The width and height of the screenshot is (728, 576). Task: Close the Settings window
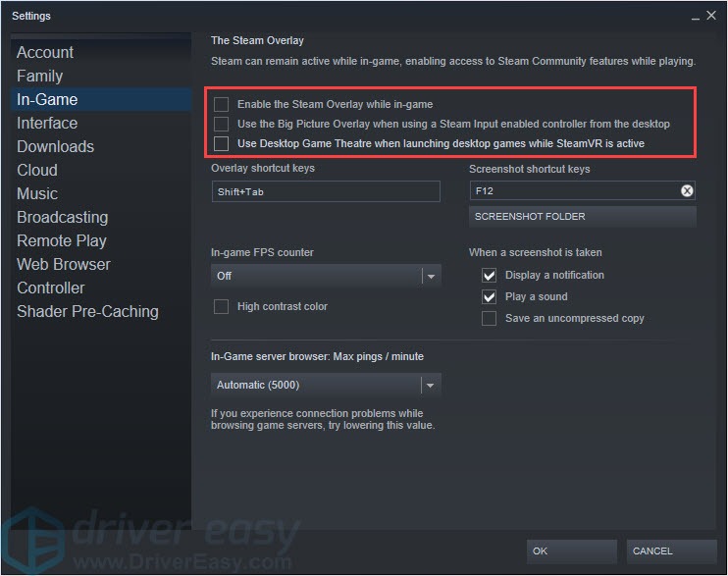click(x=711, y=16)
